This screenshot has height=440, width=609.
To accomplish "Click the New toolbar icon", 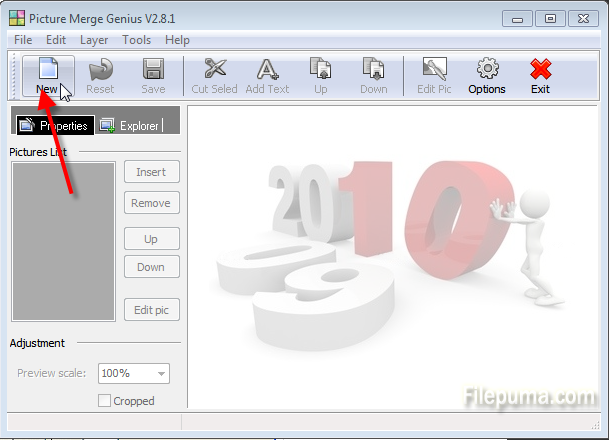I will (47, 69).
